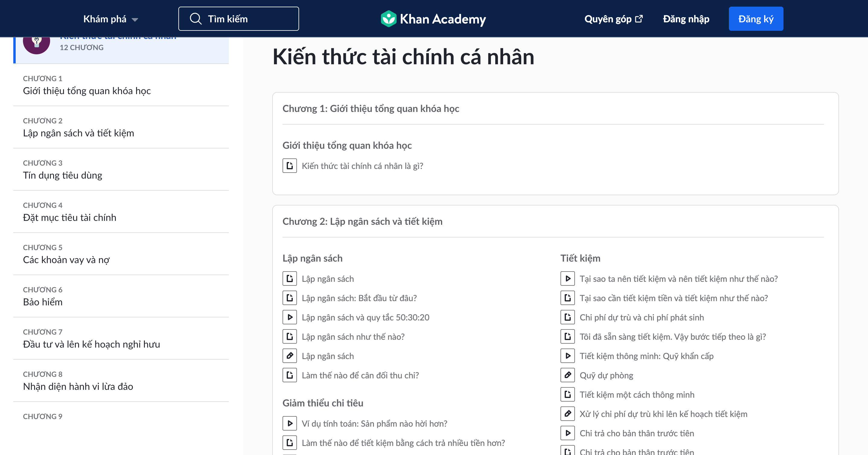
Task: Select Chương 1 Giới thiệu tổng quan khóa học
Action: (121, 85)
